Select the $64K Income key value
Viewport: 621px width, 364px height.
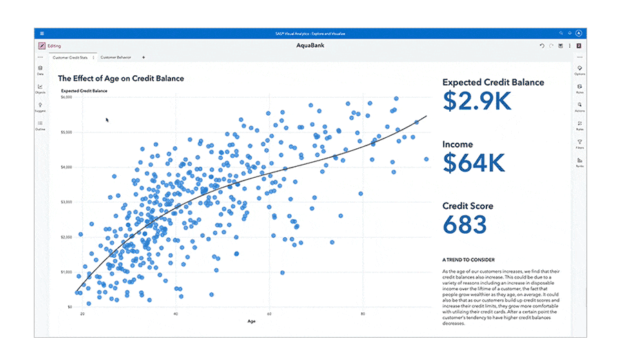click(x=473, y=163)
